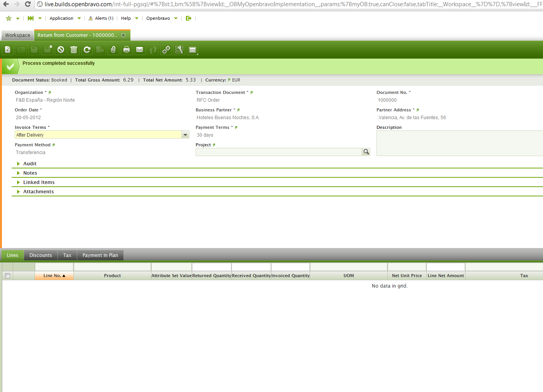
Task: Click the save floppy disk icon
Action: (x=34, y=50)
